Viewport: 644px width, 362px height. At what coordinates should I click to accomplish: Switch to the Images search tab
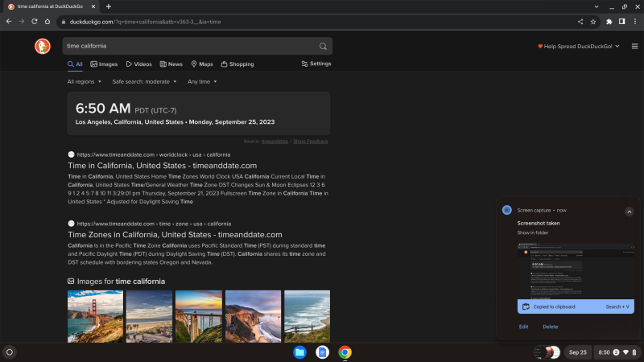tap(104, 64)
